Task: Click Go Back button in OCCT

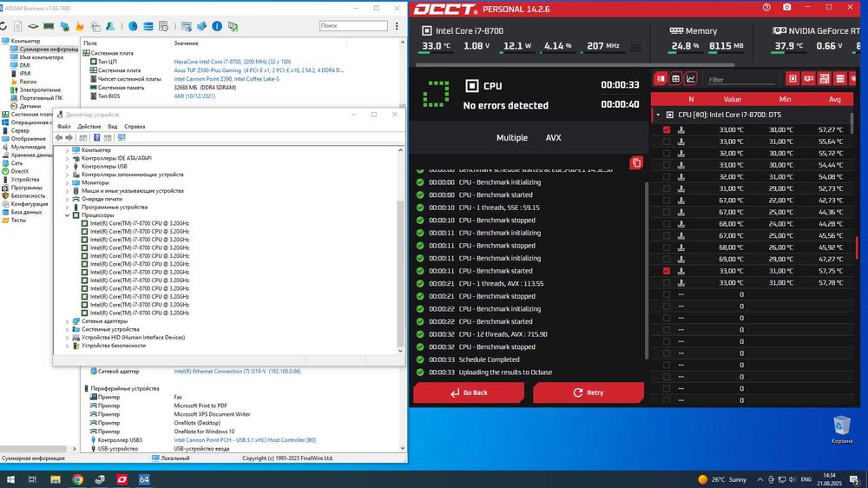Action: coord(469,392)
